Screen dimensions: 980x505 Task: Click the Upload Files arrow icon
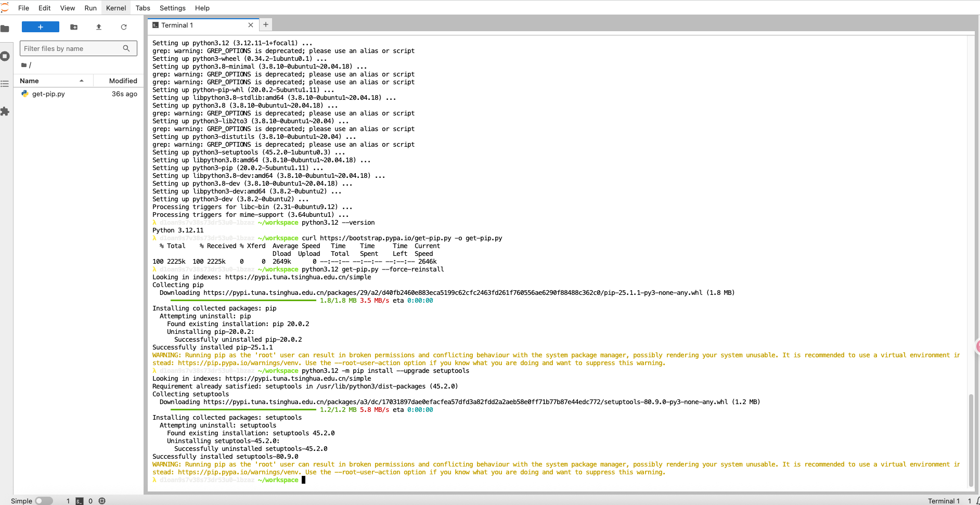99,27
